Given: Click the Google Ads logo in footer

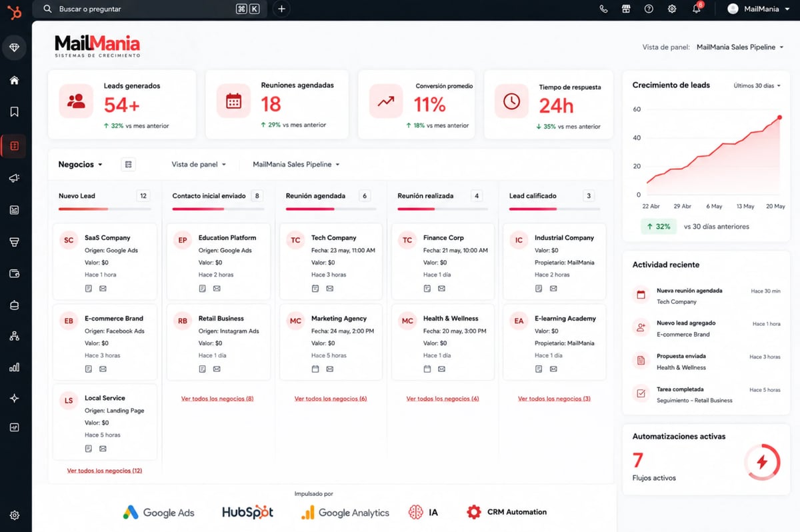Looking at the screenshot, I should pos(159,513).
